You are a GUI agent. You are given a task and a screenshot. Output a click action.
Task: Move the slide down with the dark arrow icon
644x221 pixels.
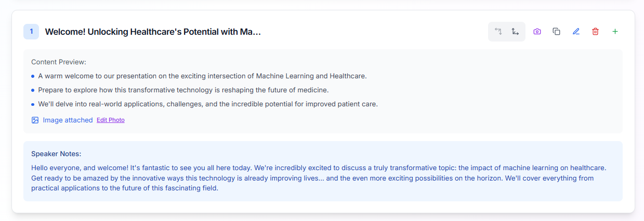point(515,32)
